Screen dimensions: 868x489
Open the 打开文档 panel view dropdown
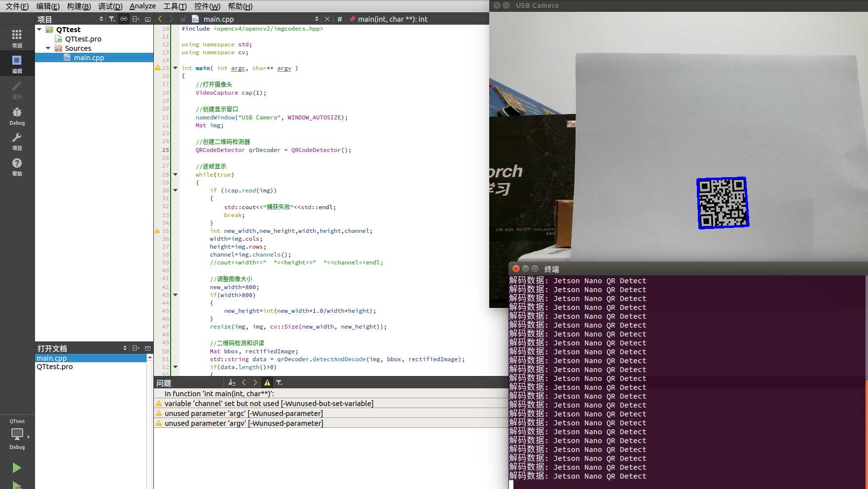[125, 348]
